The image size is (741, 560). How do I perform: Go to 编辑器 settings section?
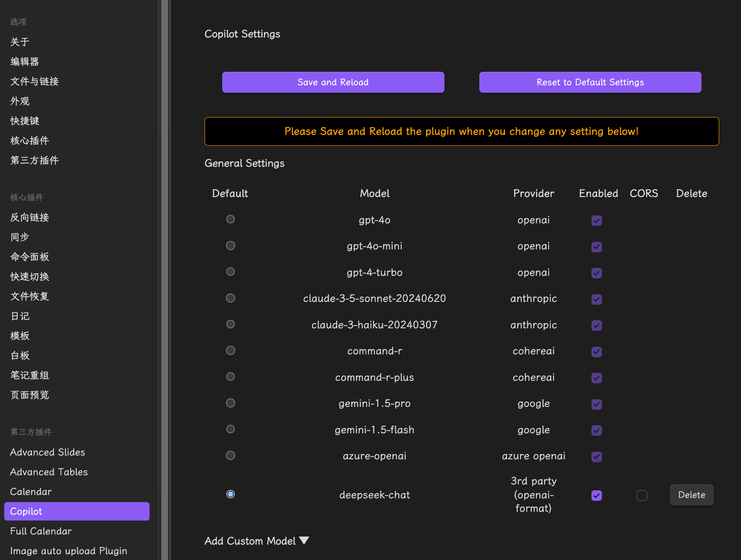[x=24, y=62]
